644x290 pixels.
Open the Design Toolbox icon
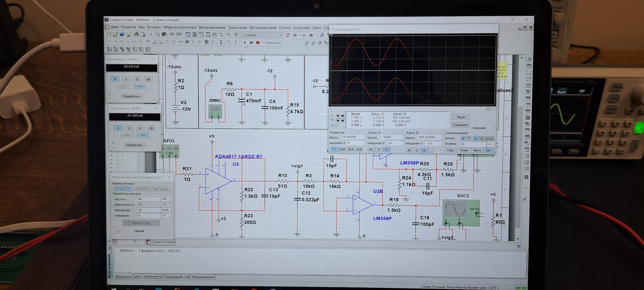click(188, 34)
